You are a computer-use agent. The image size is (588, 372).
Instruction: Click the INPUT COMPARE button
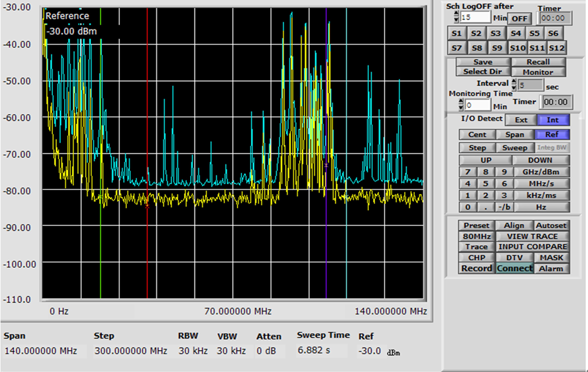tap(532, 247)
